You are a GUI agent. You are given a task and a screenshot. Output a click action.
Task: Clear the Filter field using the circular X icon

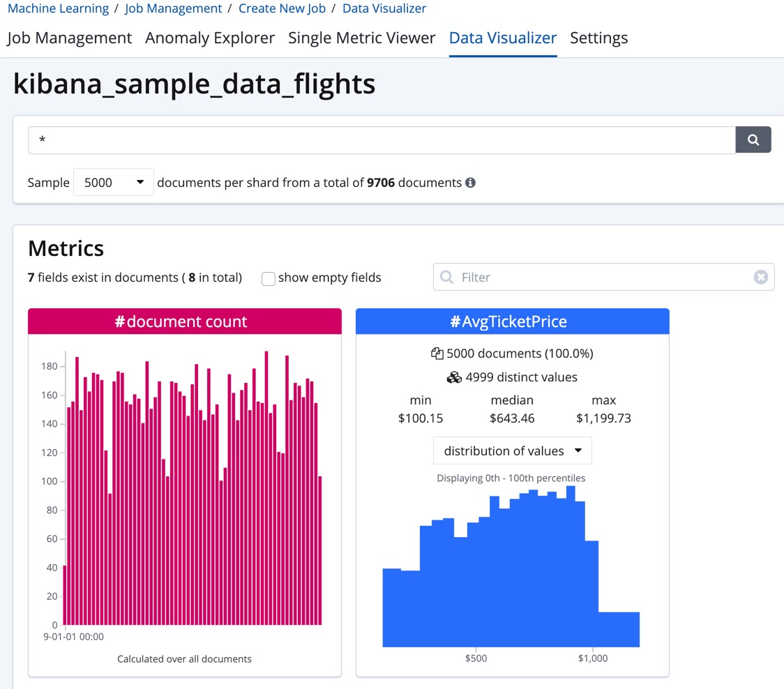click(760, 277)
